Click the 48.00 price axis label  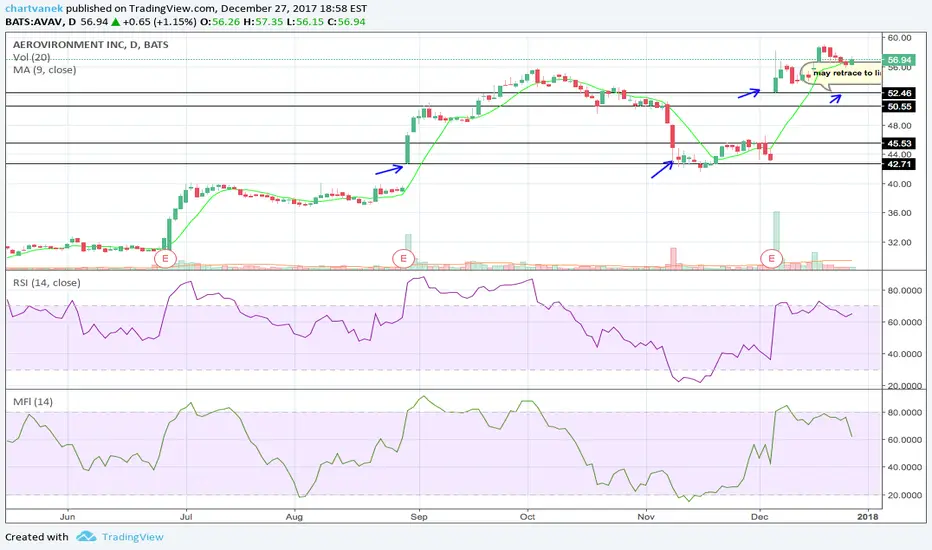[899, 125]
